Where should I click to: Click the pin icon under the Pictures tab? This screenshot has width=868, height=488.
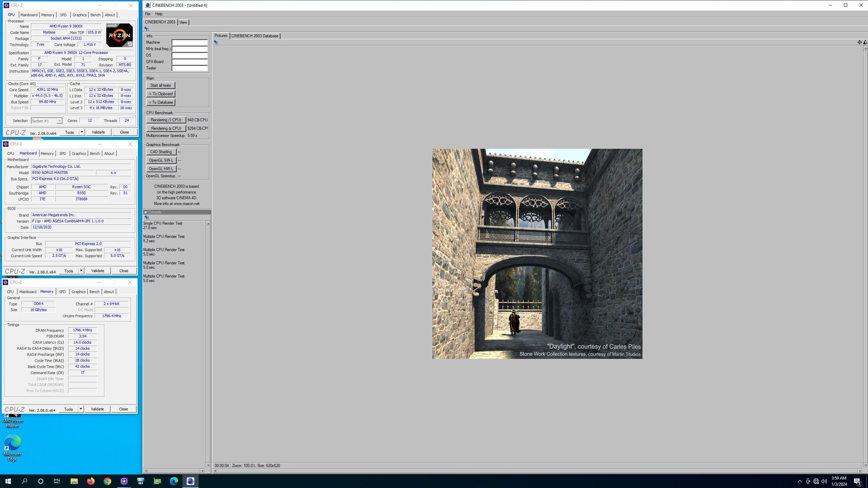(x=216, y=42)
